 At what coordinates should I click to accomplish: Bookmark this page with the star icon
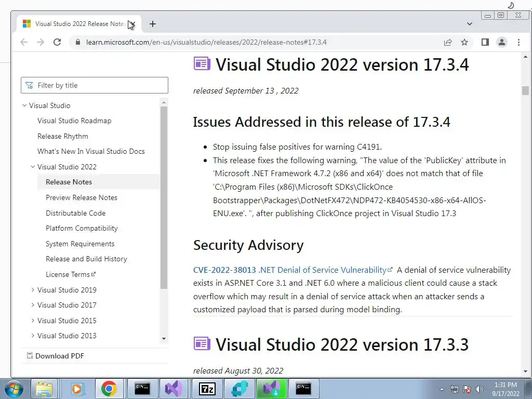point(464,42)
